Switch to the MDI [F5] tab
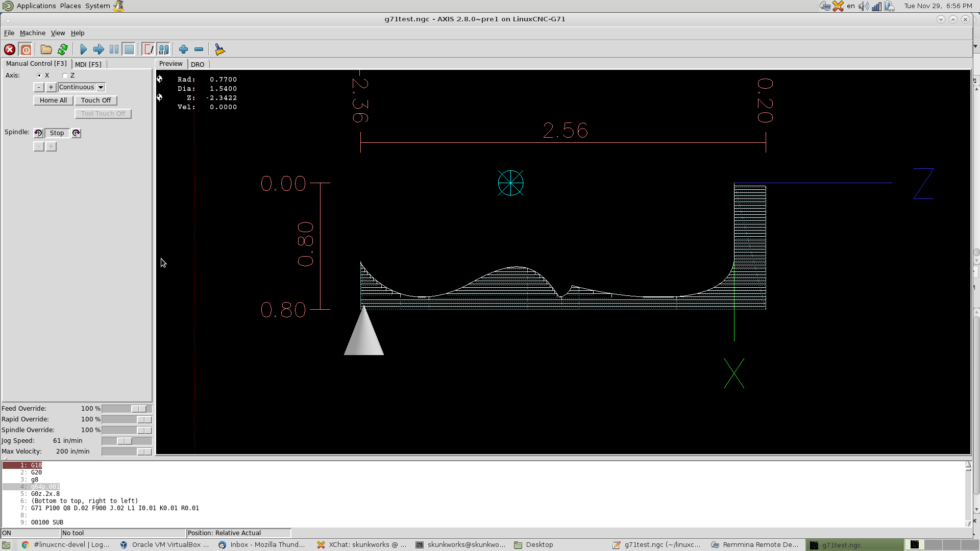Screen dimensions: 980x551 click(88, 64)
